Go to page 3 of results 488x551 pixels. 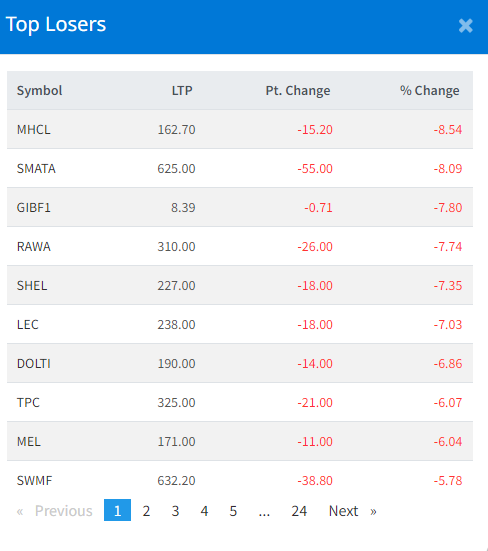(x=175, y=511)
